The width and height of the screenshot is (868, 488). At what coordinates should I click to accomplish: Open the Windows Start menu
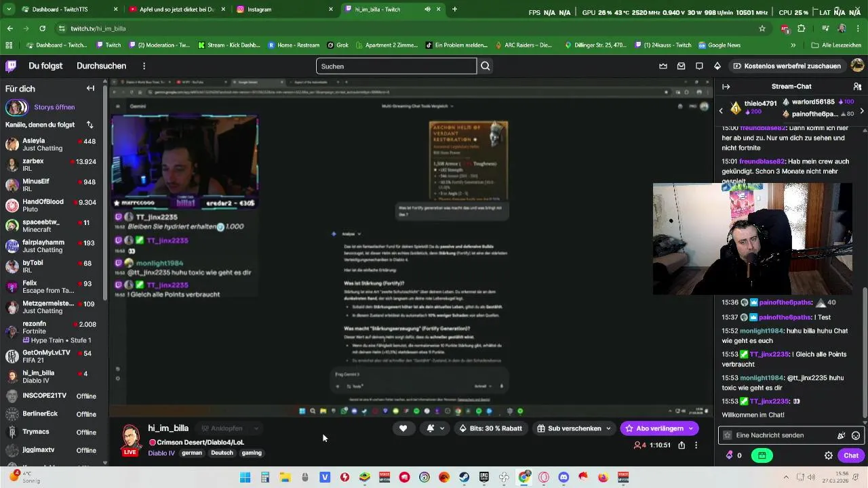point(245,477)
